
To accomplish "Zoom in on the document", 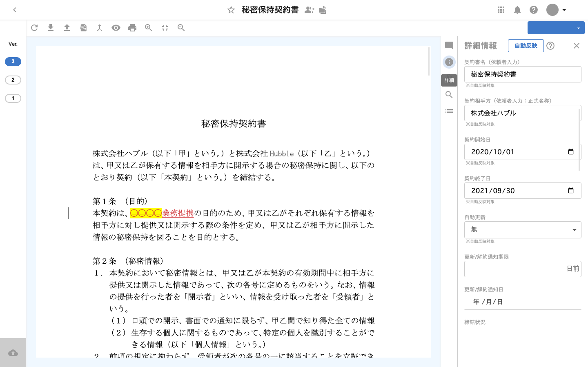I will click(149, 28).
